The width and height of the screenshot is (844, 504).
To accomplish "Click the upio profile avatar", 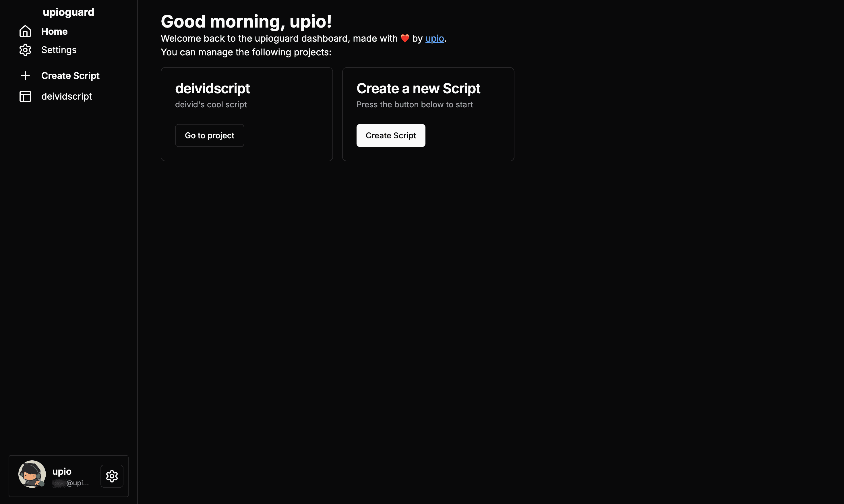I will [32, 474].
